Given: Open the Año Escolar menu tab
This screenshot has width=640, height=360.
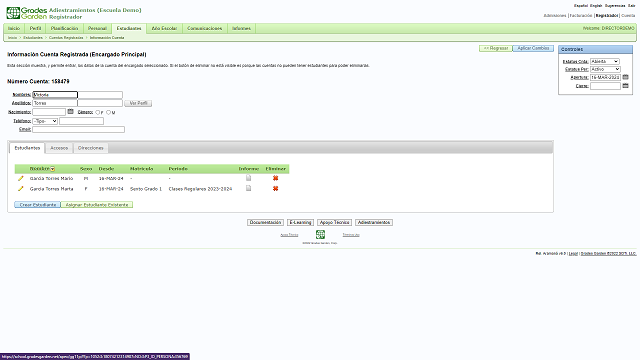Looking at the screenshot, I should [x=164, y=29].
